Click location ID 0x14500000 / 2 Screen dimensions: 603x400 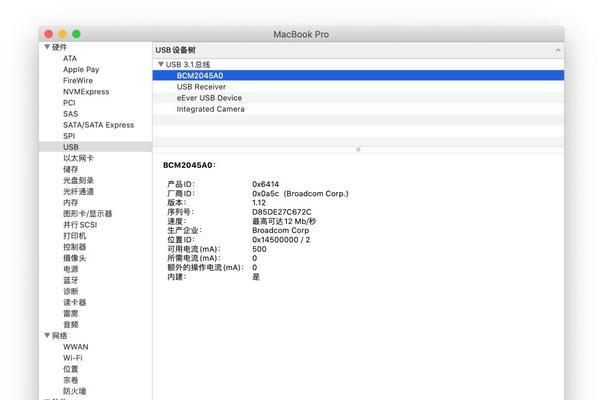pyautogui.click(x=281, y=240)
